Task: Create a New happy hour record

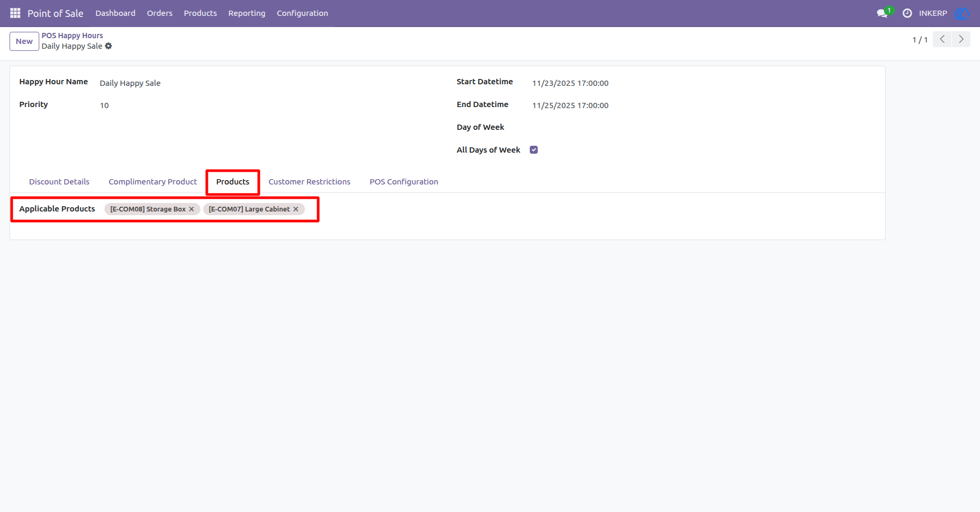Action: (24, 41)
